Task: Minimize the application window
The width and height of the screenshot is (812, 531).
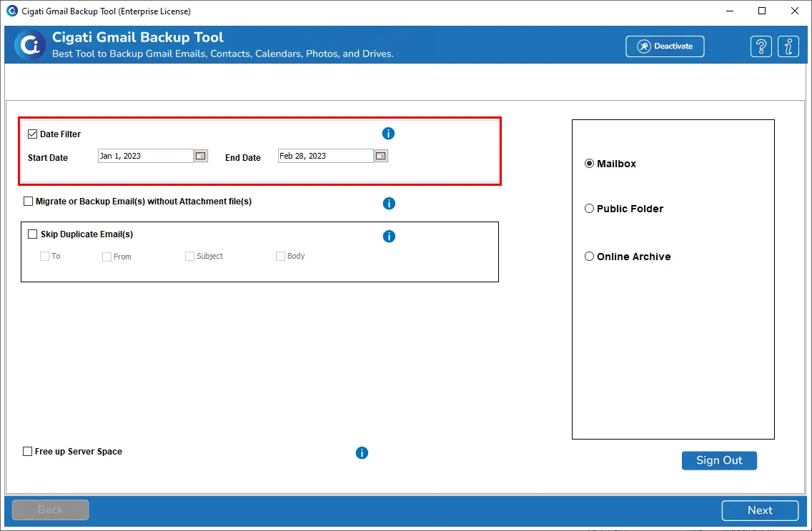Action: (731, 11)
